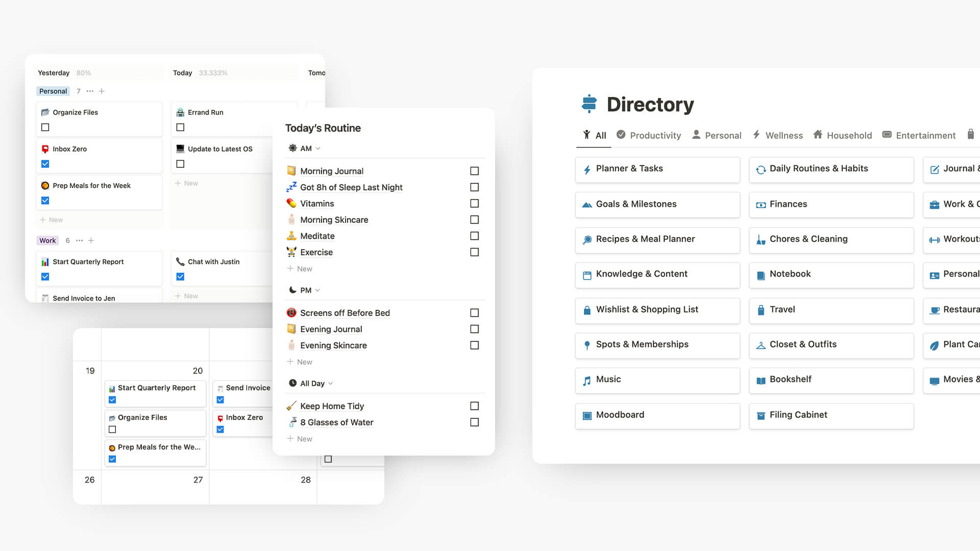Click the Daily Routines & Habits icon
Screen dimensions: 980x551
[x=761, y=169]
